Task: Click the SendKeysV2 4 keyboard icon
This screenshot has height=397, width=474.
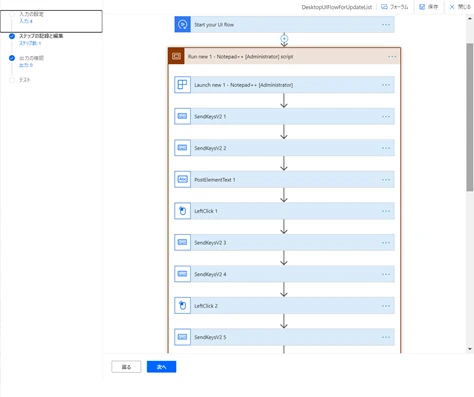Action: coord(183,274)
